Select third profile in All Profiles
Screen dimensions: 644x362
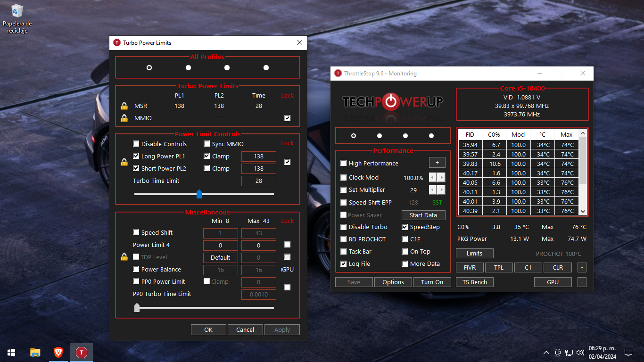[x=227, y=68]
